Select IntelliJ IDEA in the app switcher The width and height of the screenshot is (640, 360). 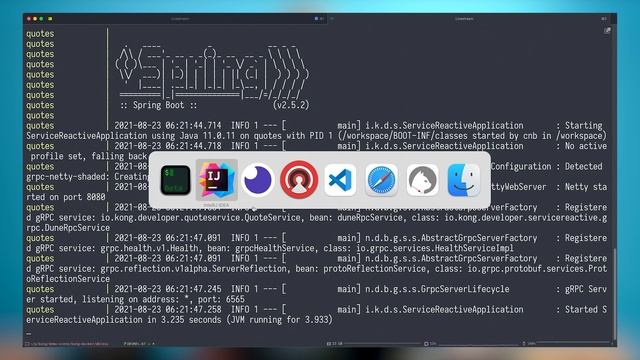pyautogui.click(x=216, y=180)
